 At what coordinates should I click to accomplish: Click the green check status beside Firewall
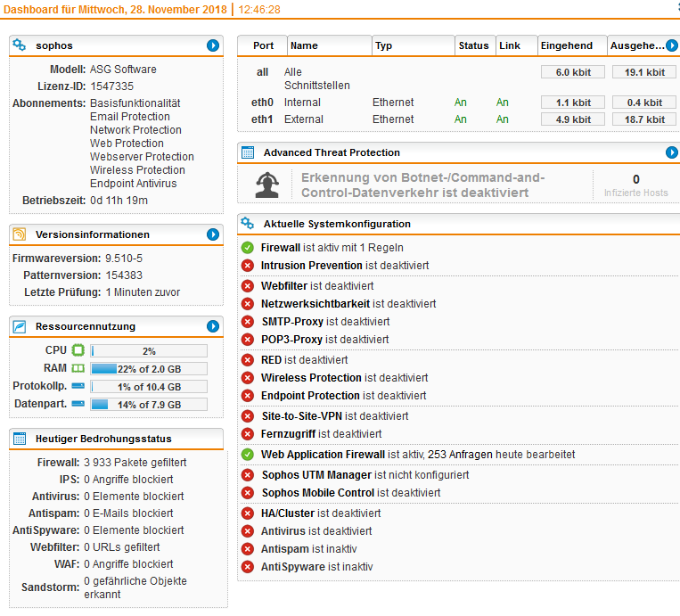(x=248, y=248)
